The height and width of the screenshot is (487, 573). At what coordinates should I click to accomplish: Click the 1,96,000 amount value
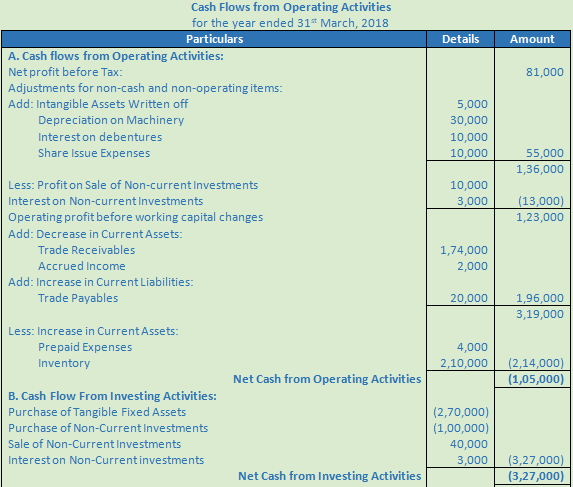pos(540,298)
